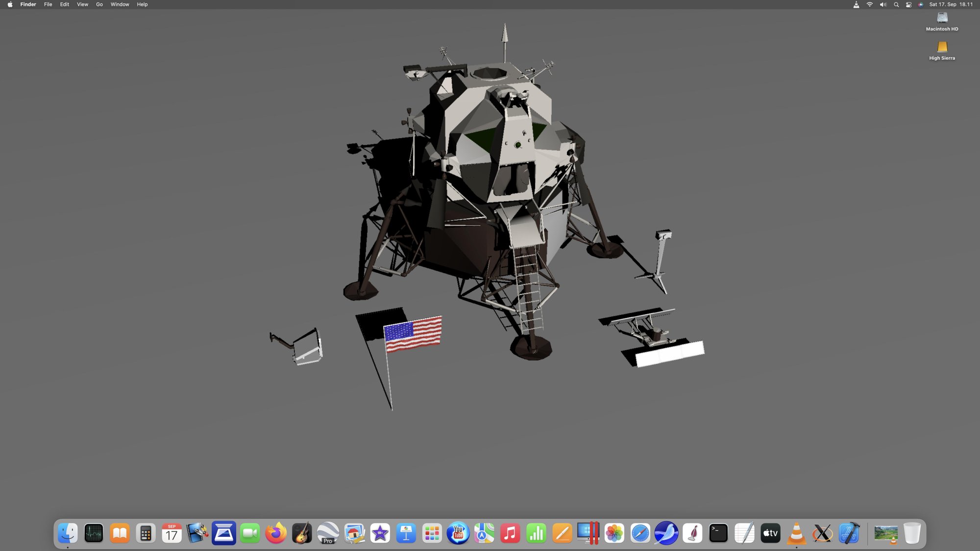This screenshot has width=980, height=551.
Task: Select the High Sierra drive on desktop
Action: pyautogui.click(x=942, y=47)
